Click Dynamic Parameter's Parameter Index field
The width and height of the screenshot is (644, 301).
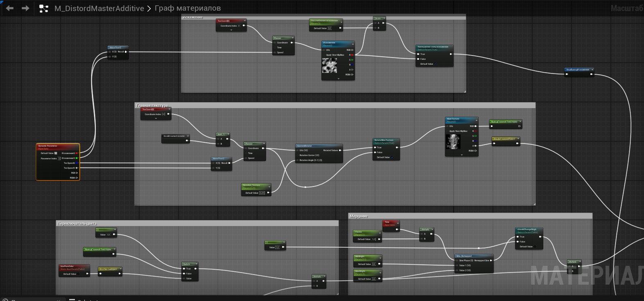[59, 158]
